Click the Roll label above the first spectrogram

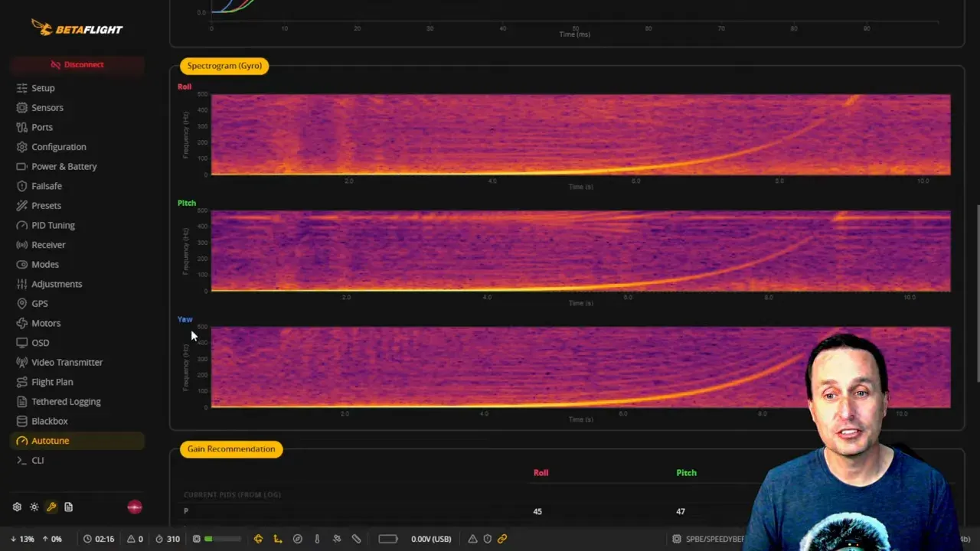point(185,86)
